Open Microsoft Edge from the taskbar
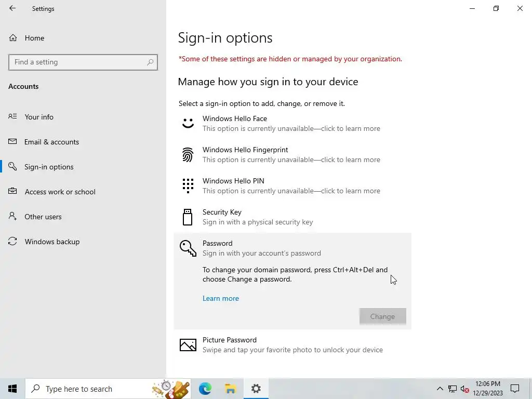Viewport: 532px width, 399px height. click(205, 389)
